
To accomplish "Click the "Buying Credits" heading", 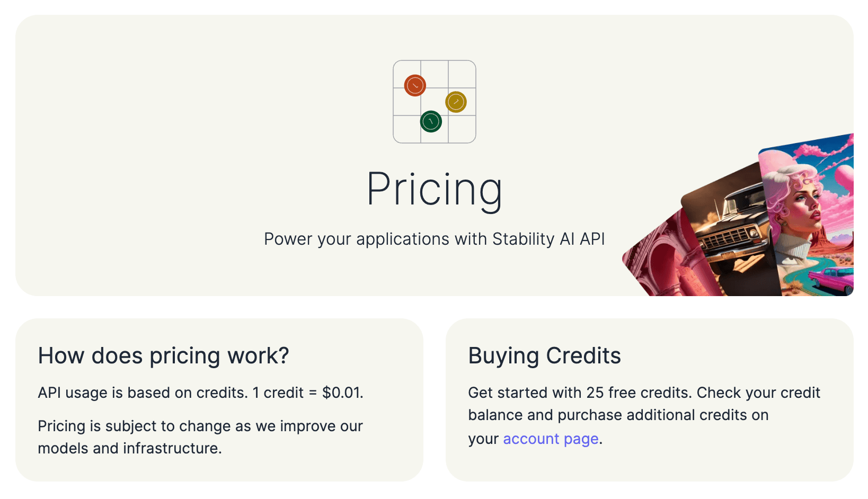I will [544, 355].
